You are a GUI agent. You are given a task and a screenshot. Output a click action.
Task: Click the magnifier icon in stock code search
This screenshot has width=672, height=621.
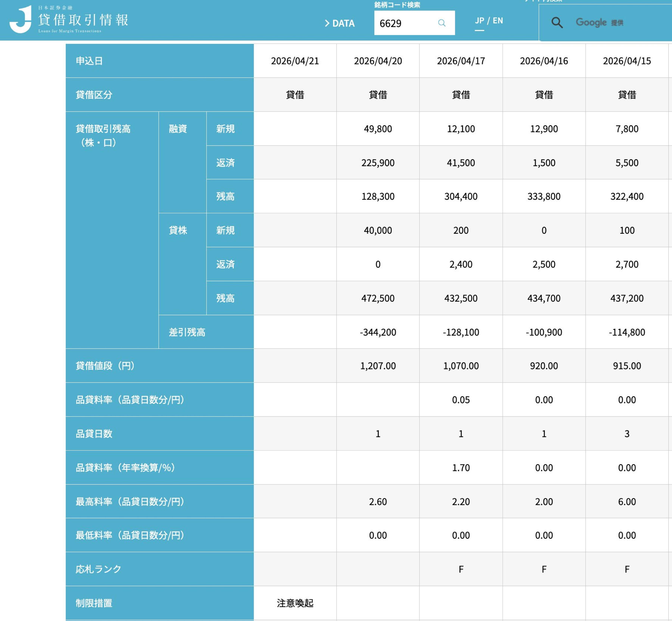[x=441, y=23]
